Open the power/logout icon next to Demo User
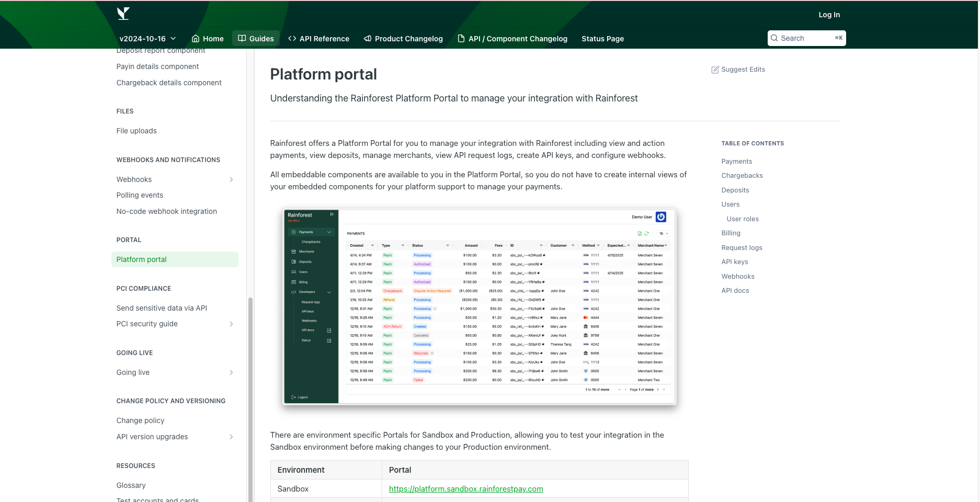Image resolution: width=980 pixels, height=502 pixels. click(x=661, y=217)
